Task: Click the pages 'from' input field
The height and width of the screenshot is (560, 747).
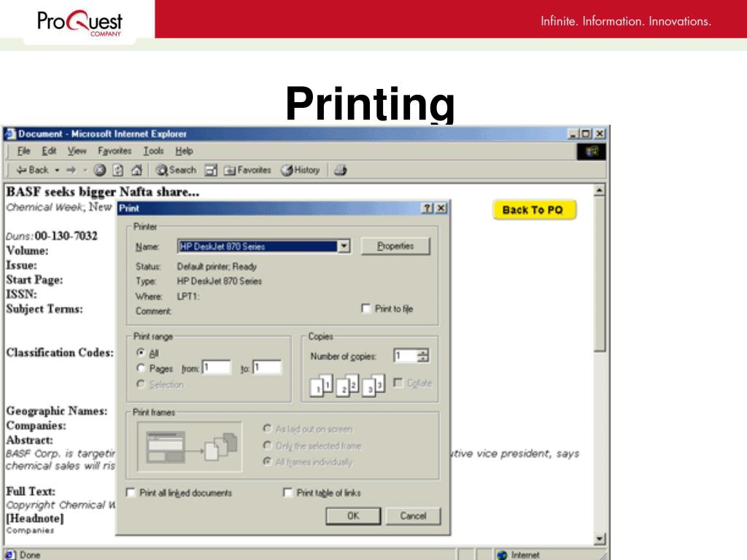Action: 216,367
